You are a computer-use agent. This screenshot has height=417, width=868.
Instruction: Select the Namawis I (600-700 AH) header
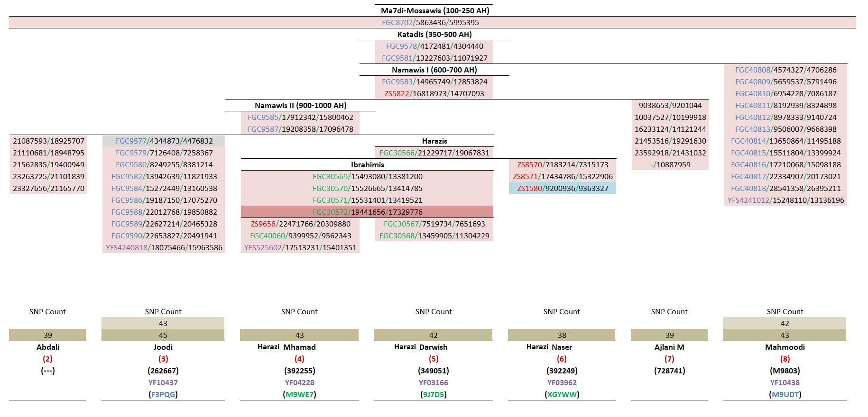(x=434, y=70)
